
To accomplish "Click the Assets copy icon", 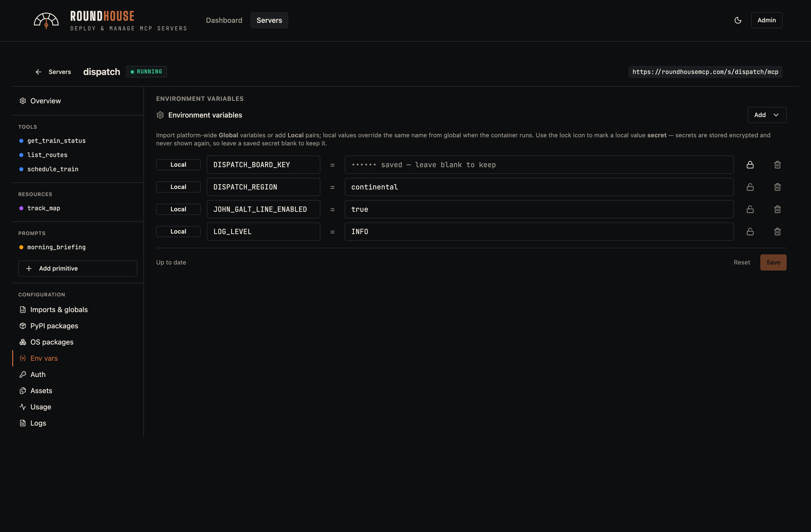I will point(23,391).
